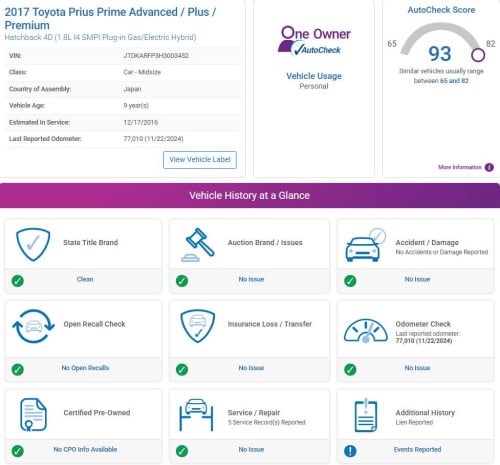Click the blue alert icon beside Events Reported
This screenshot has height=465, width=500.
(350, 451)
